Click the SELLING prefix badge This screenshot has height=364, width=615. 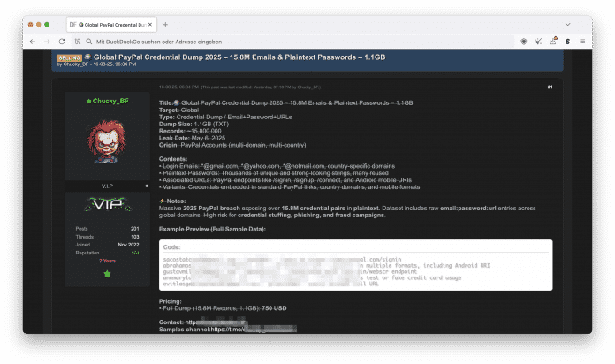click(x=69, y=57)
